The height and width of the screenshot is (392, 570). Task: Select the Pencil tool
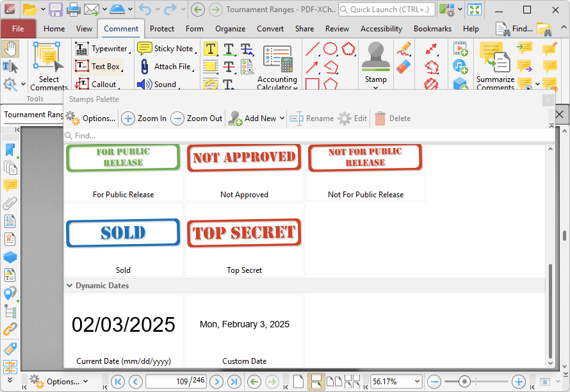(404, 49)
